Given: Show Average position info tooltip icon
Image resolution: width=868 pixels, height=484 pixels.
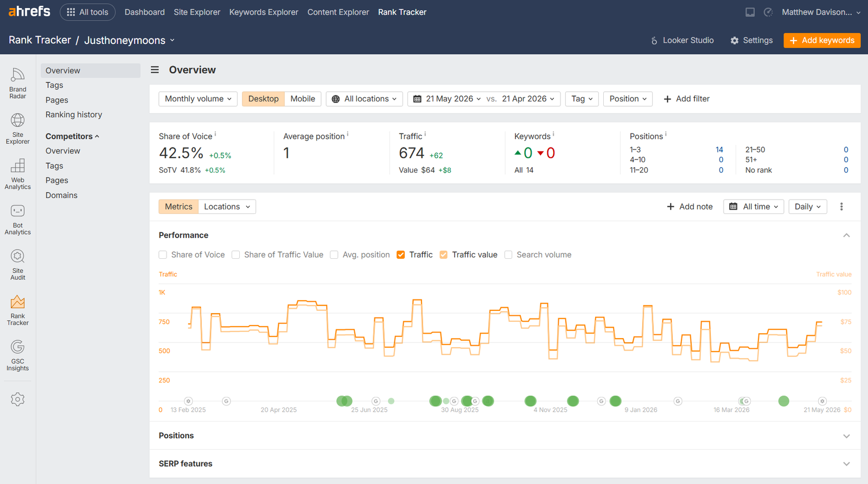Looking at the screenshot, I should coord(348,133).
